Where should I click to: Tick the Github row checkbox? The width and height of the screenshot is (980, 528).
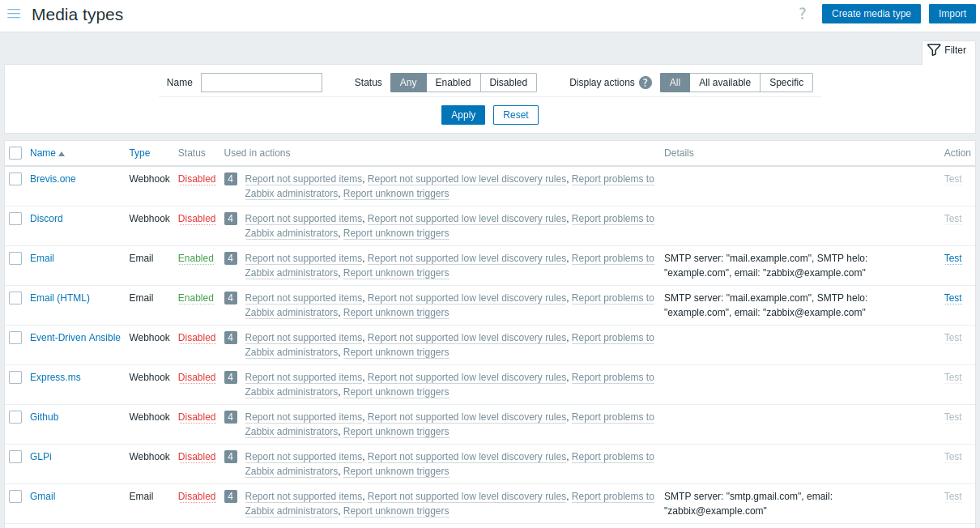(x=15, y=417)
